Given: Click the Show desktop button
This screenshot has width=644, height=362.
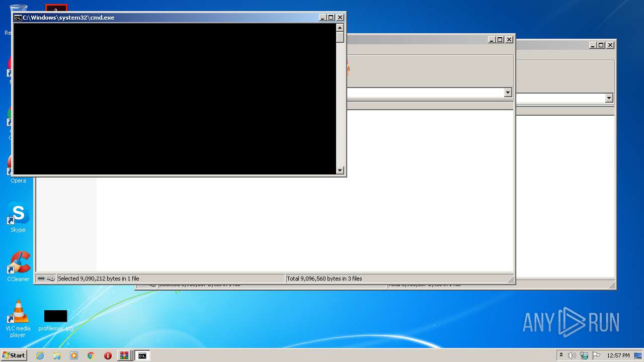Looking at the screenshot, I should pyautogui.click(x=638, y=355).
